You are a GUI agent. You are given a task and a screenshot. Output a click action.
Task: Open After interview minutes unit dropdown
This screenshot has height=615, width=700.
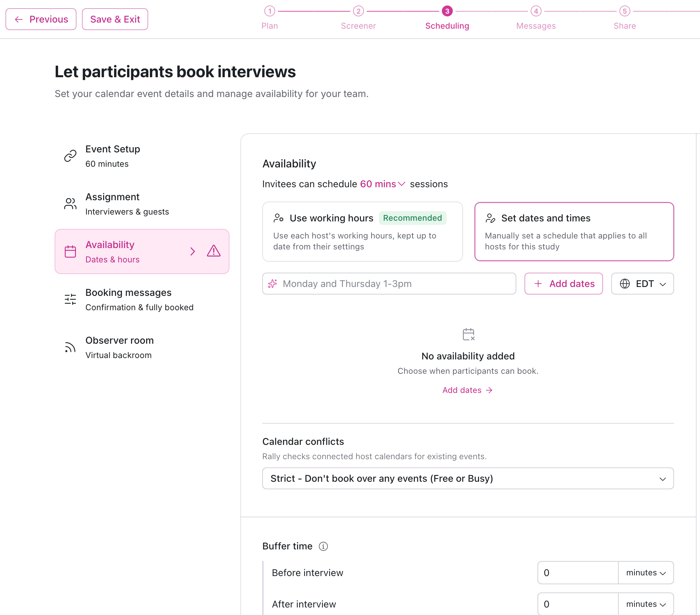click(646, 604)
